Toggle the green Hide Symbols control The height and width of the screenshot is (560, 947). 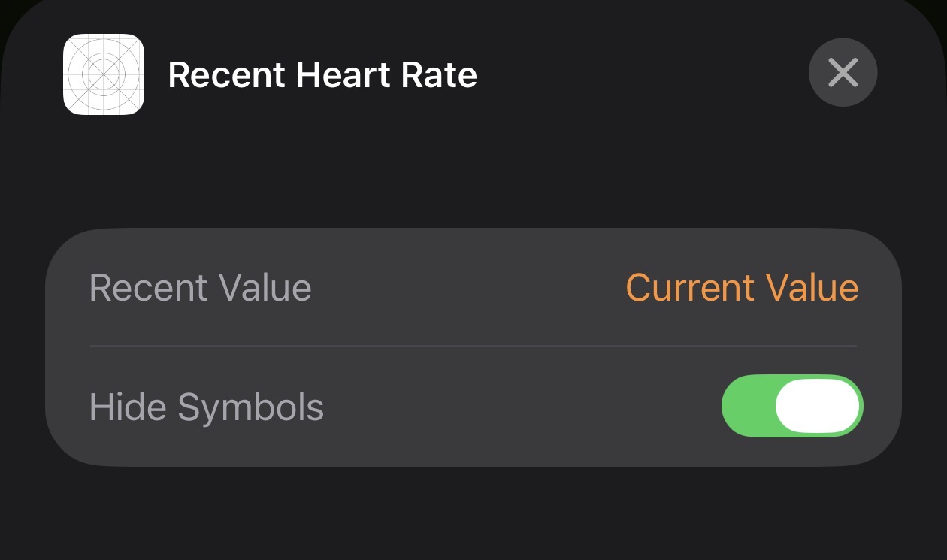coord(791,406)
